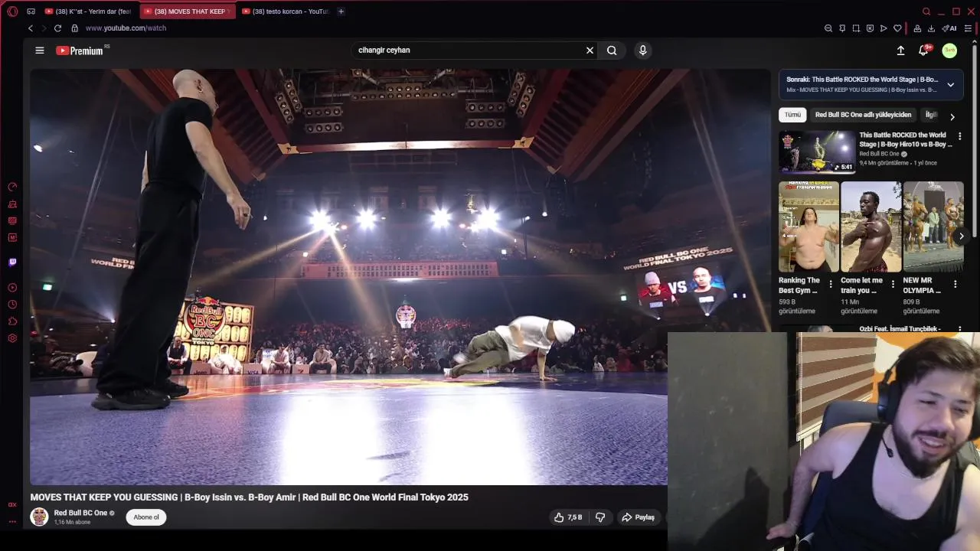Share the video via Paylaş button

[x=639, y=517]
